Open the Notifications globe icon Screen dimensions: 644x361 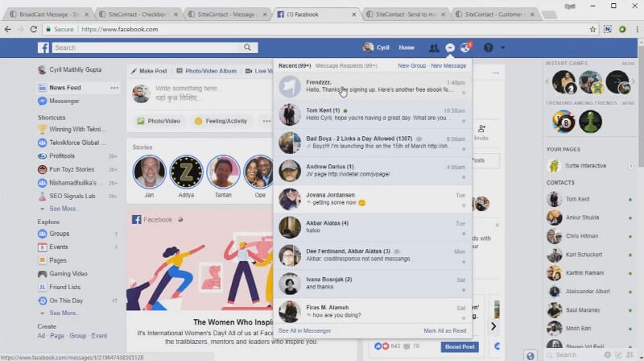(x=465, y=48)
